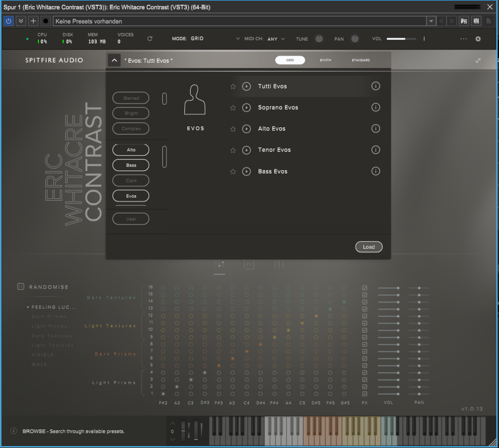499x448 pixels.
Task: Show info for Bass Evos
Action: pos(375,171)
